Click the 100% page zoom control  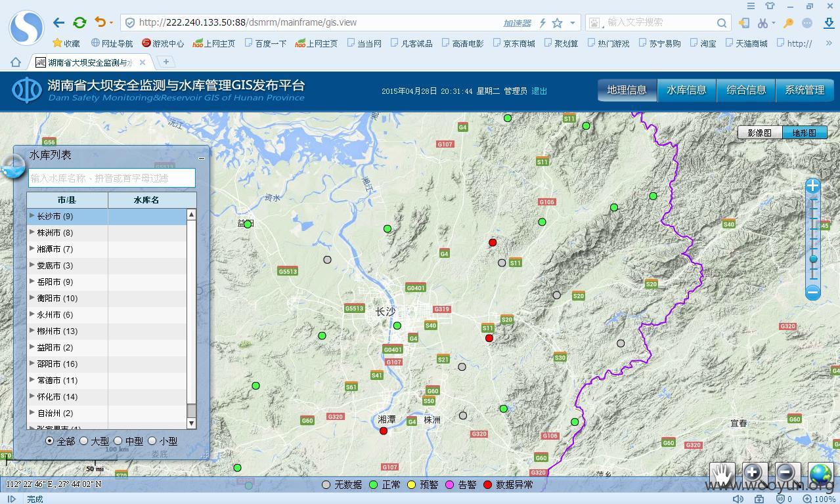[819, 499]
